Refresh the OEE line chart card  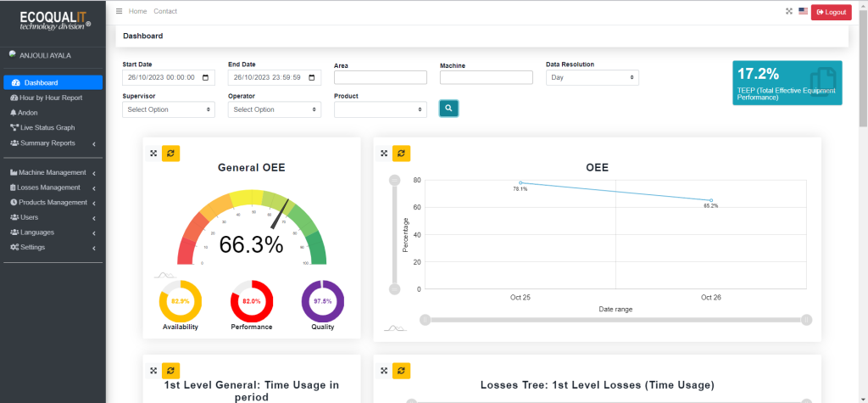(401, 154)
